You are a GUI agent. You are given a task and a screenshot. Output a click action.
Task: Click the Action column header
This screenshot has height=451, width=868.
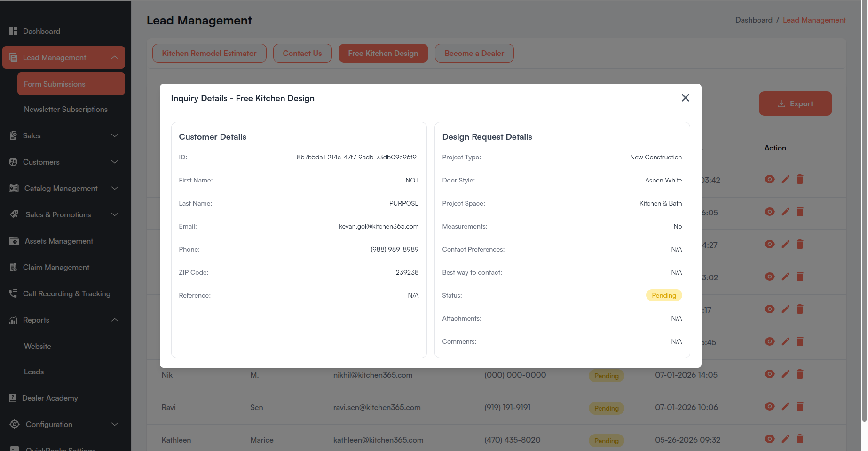pyautogui.click(x=775, y=148)
